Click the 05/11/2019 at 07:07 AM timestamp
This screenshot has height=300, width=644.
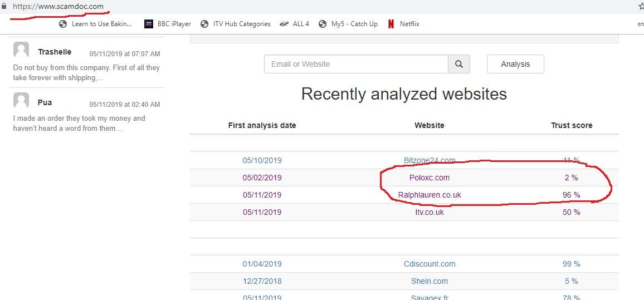click(125, 54)
